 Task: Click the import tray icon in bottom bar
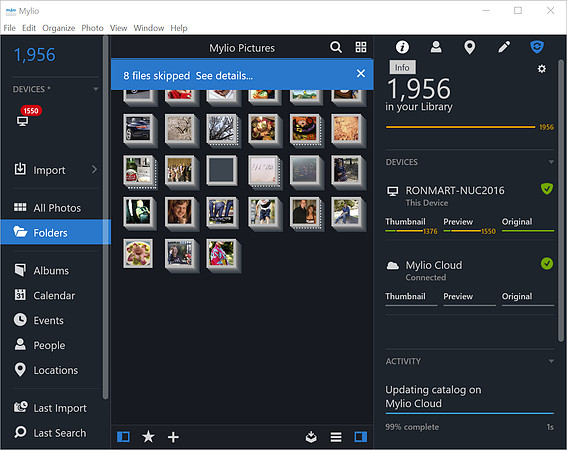[x=311, y=437]
